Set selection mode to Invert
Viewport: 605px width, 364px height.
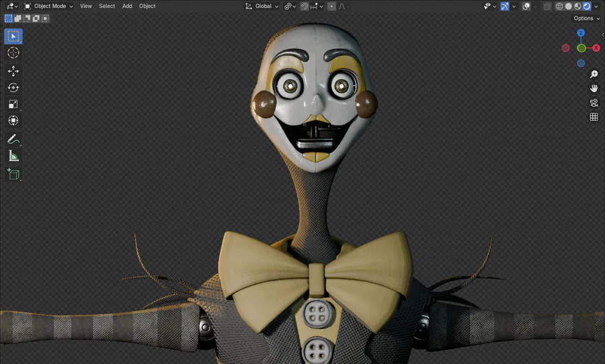click(36, 18)
